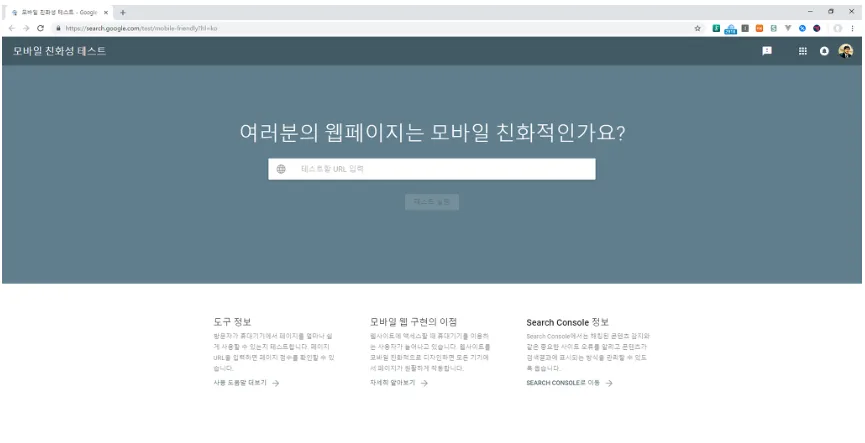Viewport: 865px width, 443px height.
Task: Click the blue circular extension icon
Action: pos(802,28)
